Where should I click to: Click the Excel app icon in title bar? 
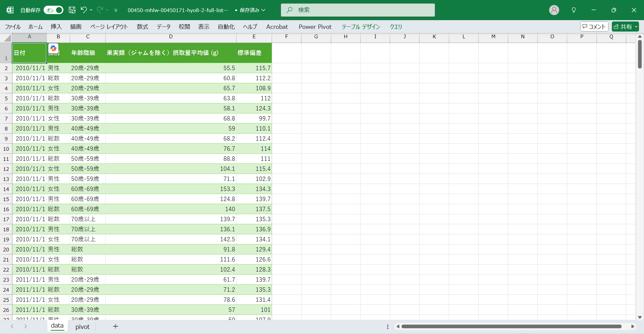[10, 10]
